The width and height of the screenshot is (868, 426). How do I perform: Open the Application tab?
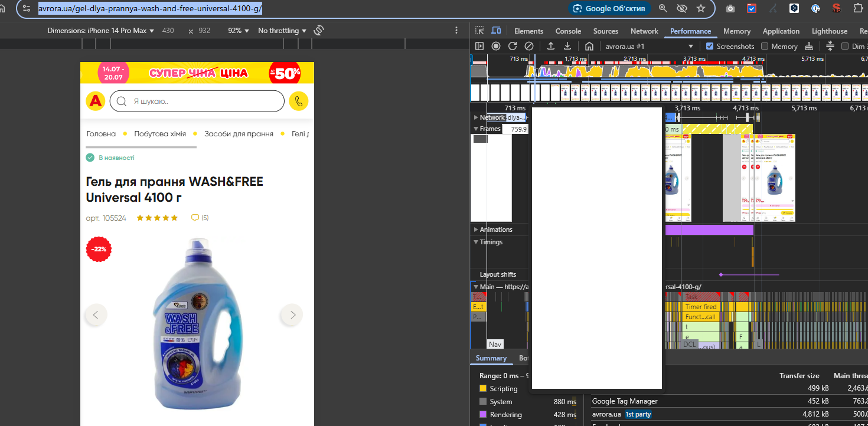click(781, 31)
